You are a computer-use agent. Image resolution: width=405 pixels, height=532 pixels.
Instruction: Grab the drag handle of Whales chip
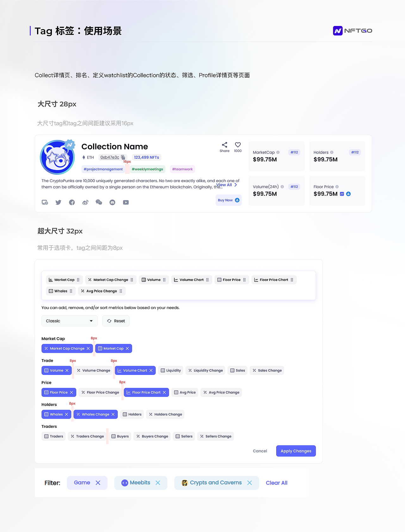coord(71,291)
